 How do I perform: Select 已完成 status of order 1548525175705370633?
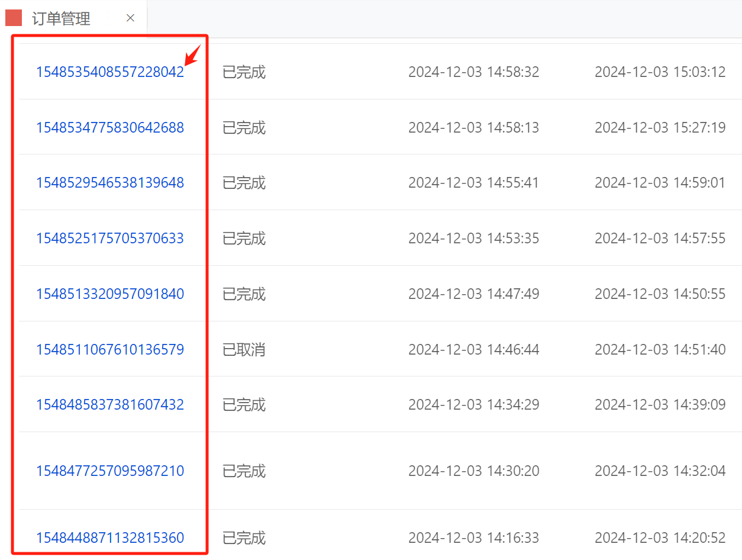[x=244, y=239]
